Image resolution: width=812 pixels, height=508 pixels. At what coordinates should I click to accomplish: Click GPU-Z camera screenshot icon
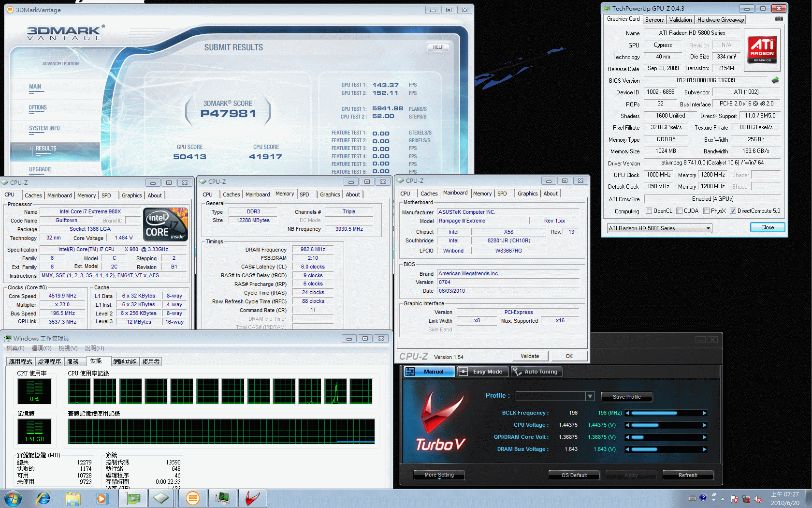tap(779, 19)
